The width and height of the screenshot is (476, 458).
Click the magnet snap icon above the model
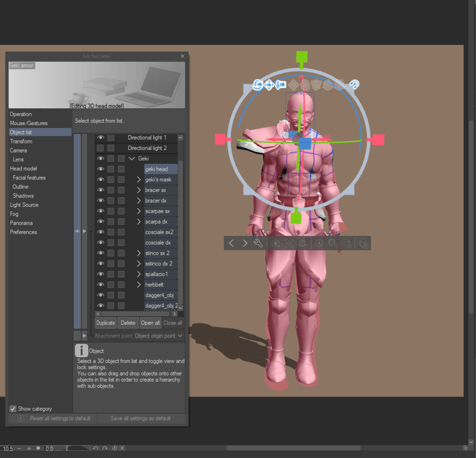pos(354,84)
